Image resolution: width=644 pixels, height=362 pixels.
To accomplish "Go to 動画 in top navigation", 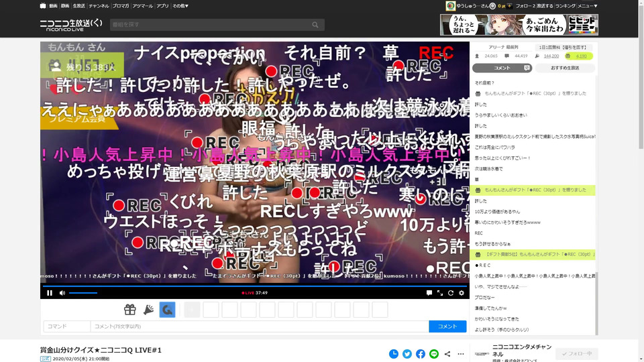I will pos(54,6).
